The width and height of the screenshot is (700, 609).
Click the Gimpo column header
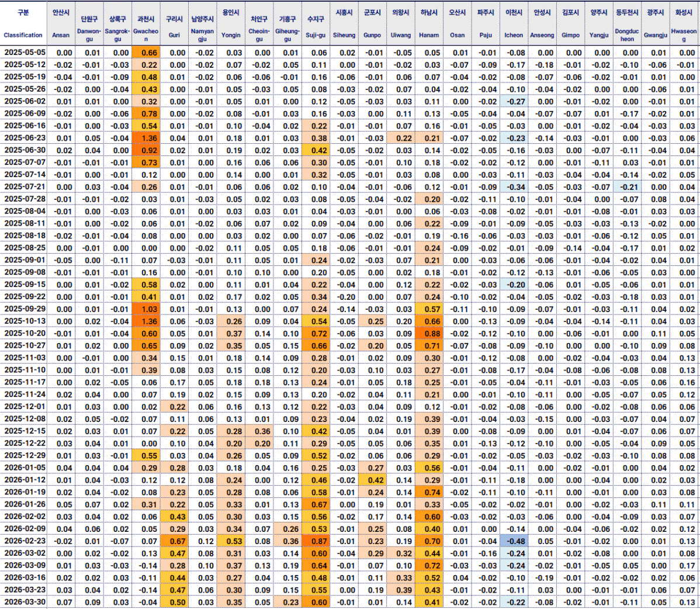point(570,23)
